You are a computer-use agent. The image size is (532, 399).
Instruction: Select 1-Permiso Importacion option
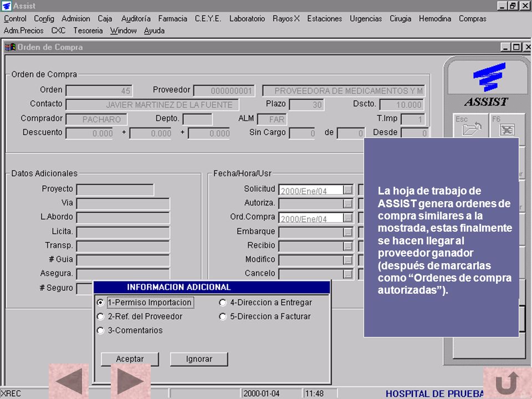coord(146,303)
